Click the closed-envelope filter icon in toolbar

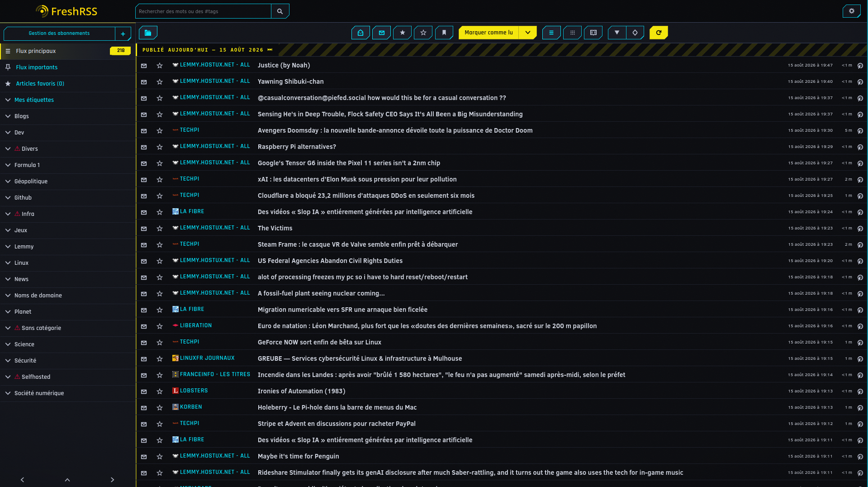tap(381, 33)
